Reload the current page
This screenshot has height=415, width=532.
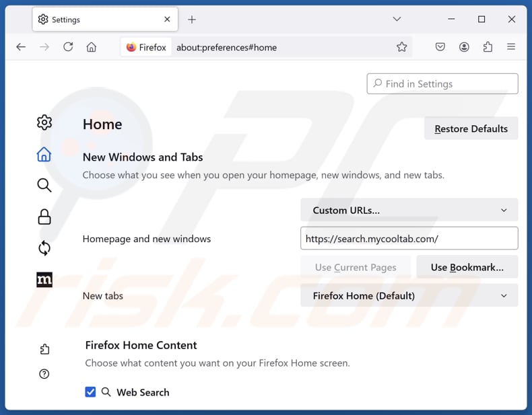pyautogui.click(x=68, y=47)
